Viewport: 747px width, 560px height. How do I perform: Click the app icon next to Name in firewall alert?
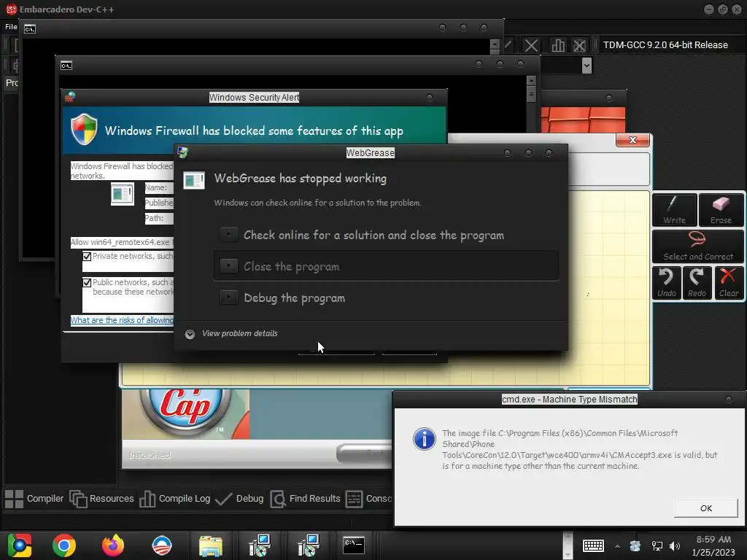(x=123, y=194)
